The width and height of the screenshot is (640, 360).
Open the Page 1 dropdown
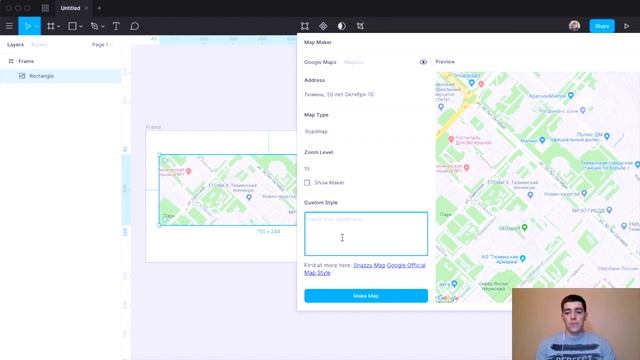pos(102,44)
